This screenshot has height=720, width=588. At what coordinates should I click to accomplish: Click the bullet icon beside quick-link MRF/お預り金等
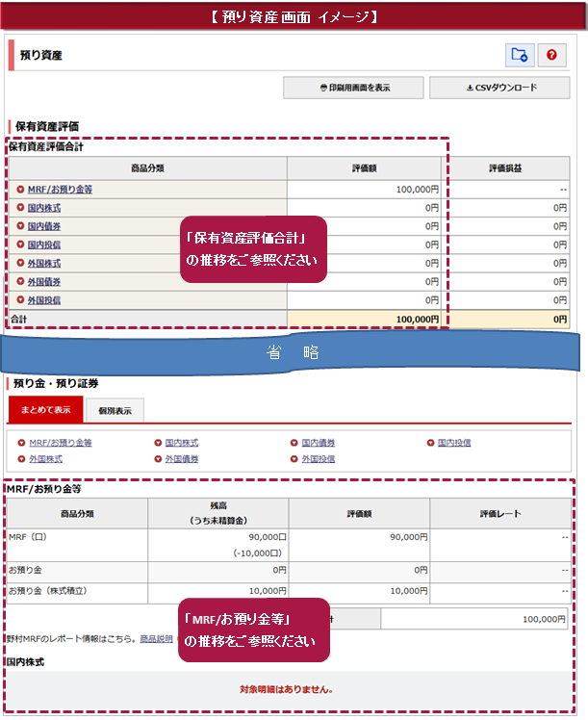21,443
